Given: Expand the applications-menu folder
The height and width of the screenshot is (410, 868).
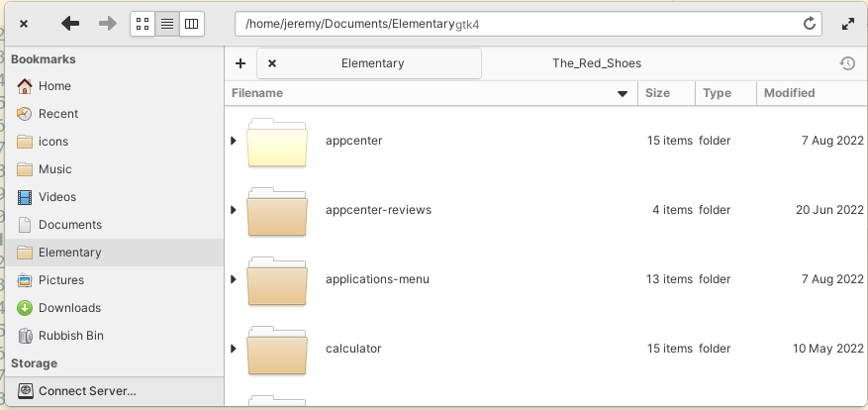Looking at the screenshot, I should (x=233, y=279).
